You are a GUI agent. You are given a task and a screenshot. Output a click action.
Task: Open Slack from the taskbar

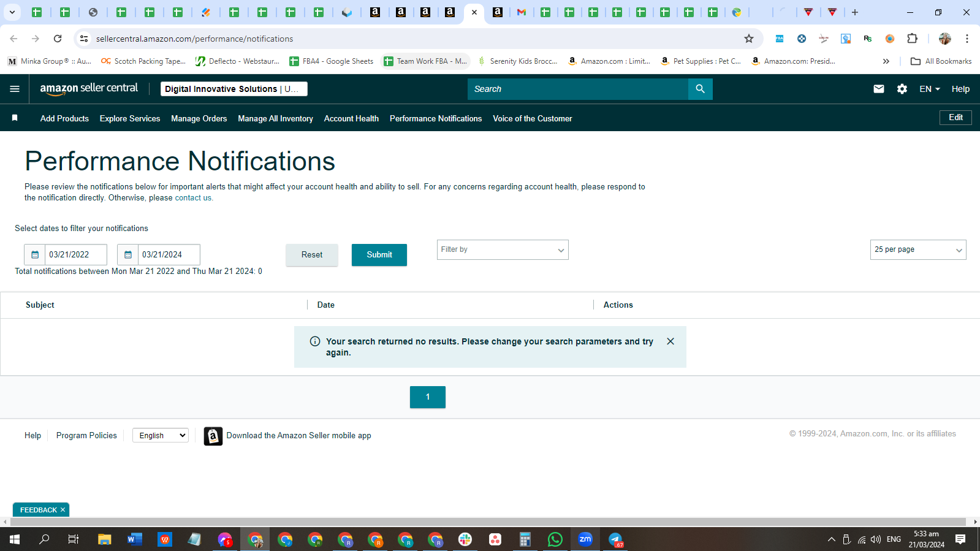[465, 539]
